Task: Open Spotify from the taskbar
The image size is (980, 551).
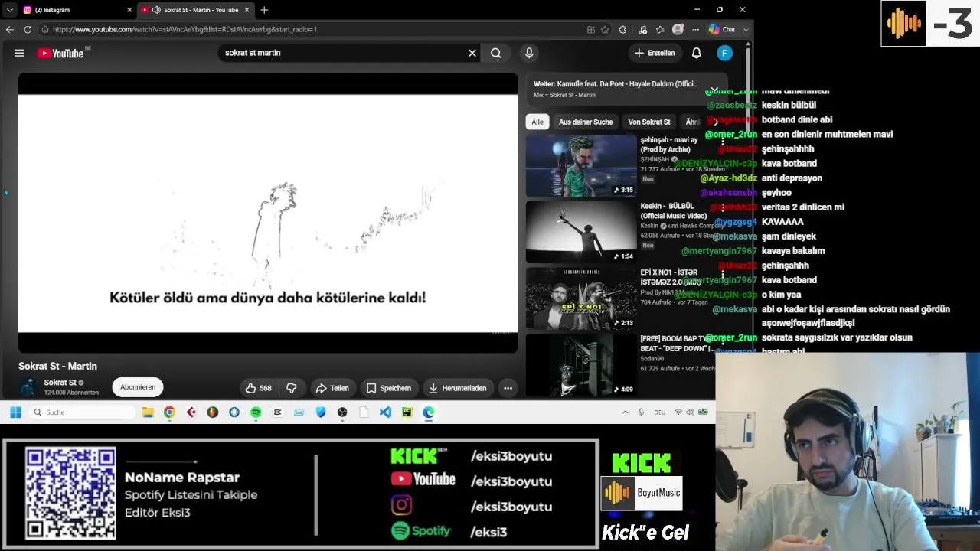Action: click(256, 412)
